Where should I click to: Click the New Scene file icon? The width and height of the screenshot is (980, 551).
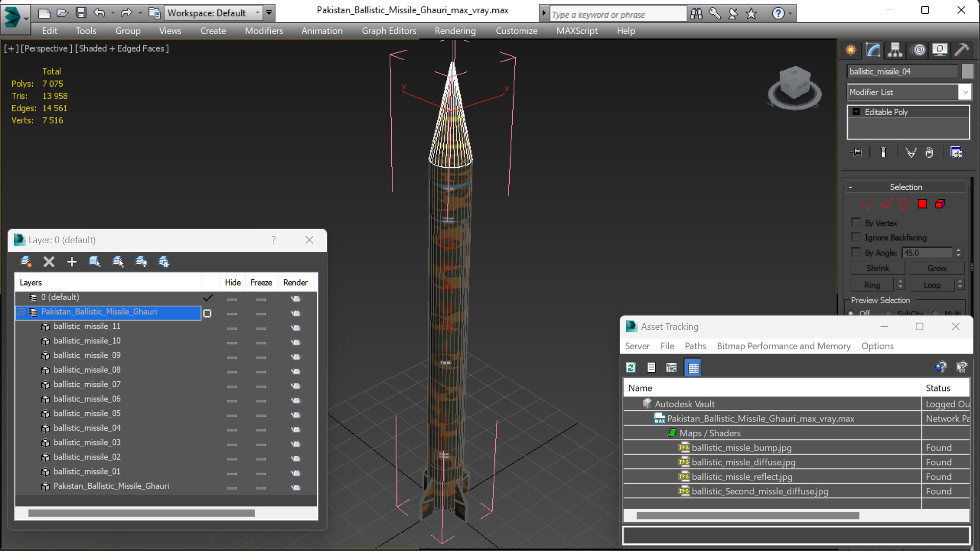(44, 13)
